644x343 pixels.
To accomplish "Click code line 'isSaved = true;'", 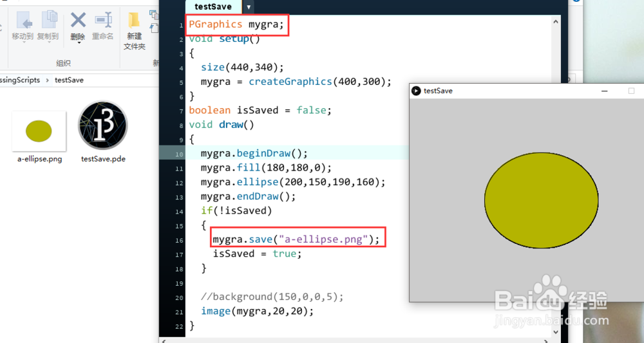I will 257,254.
